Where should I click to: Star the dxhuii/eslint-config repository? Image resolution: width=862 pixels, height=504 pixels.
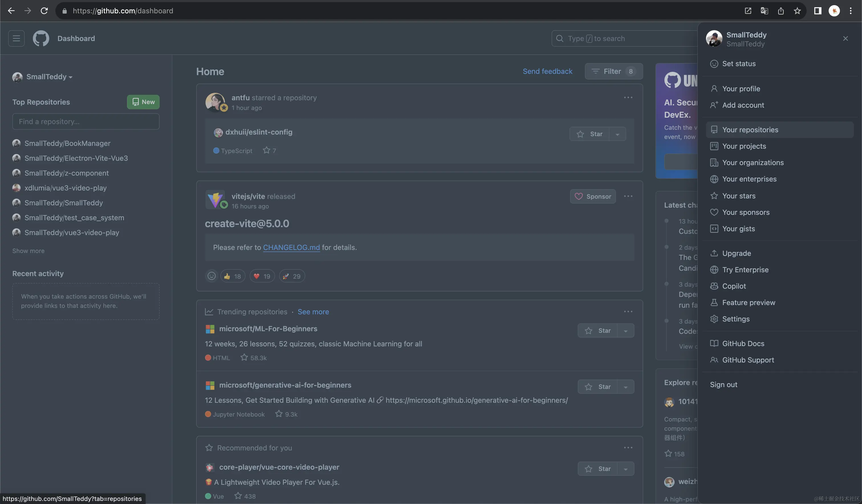click(x=589, y=134)
